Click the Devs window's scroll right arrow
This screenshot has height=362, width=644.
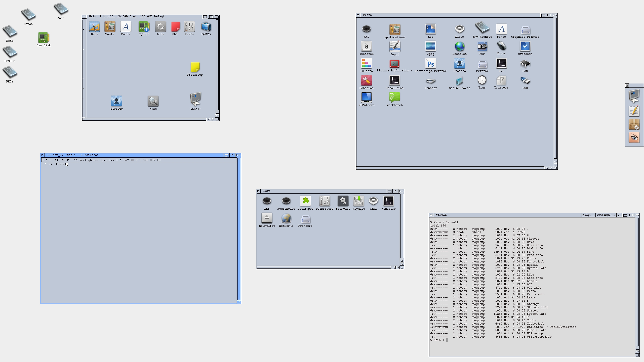(398, 267)
